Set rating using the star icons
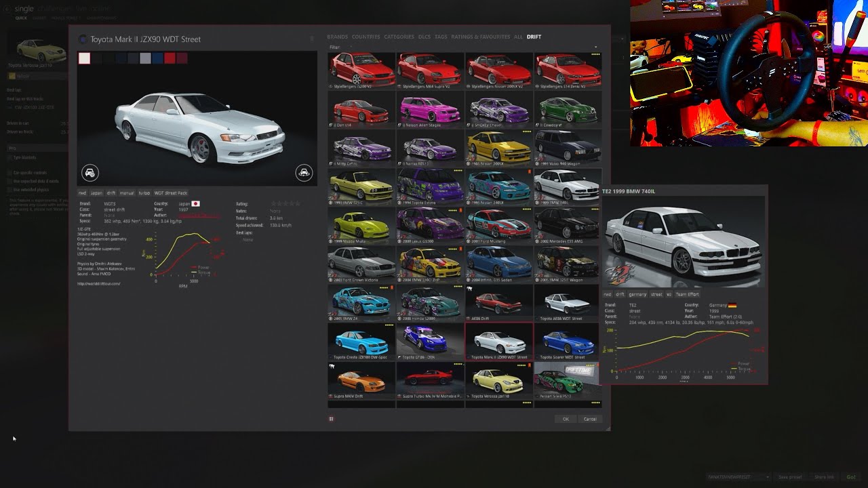The width and height of the screenshot is (868, 488). click(285, 203)
